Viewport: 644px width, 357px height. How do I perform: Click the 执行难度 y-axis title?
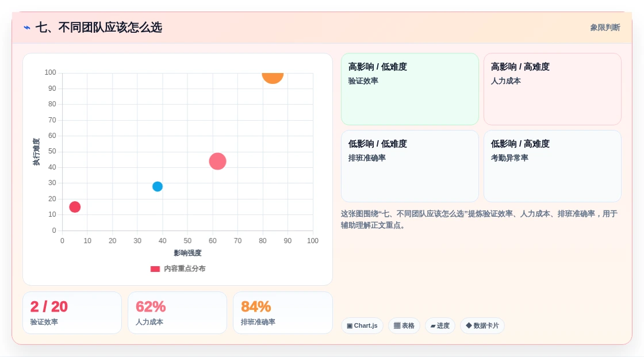click(37, 152)
